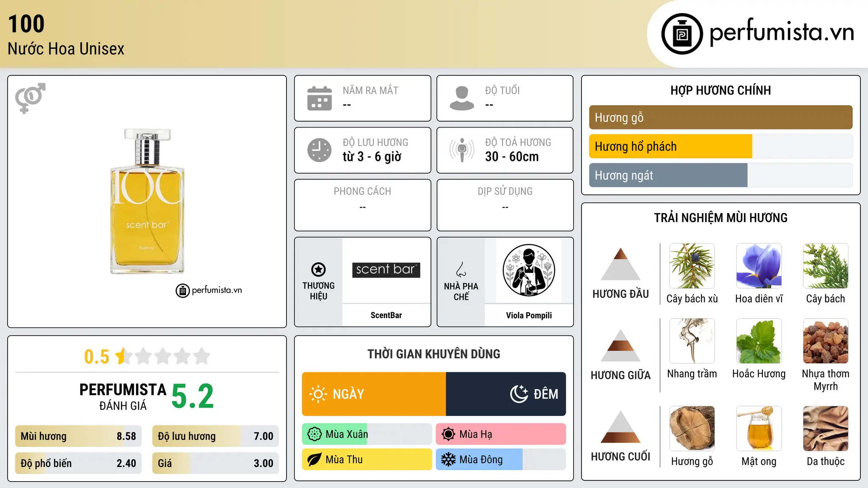Viewport: 868px width, 488px height.
Task: Click the scent bar brand logo
Action: tap(386, 270)
